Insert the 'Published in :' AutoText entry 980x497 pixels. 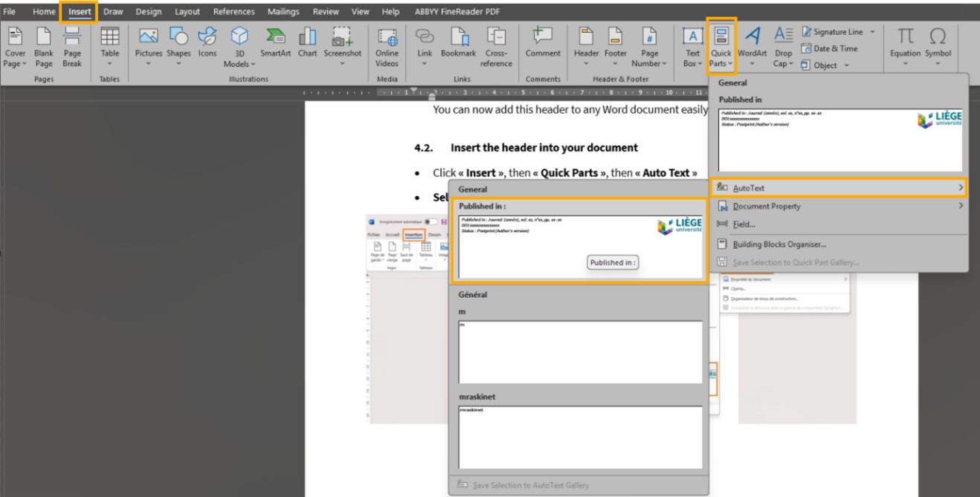[x=580, y=241]
